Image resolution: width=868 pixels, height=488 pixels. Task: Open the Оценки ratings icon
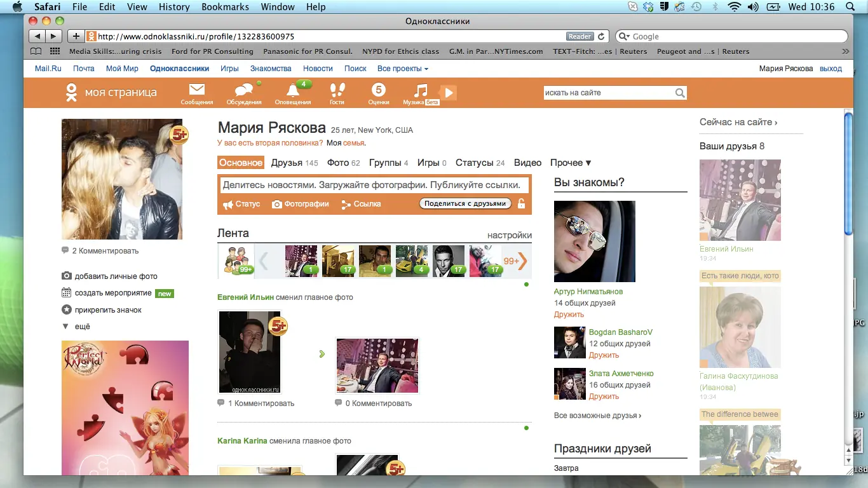(x=379, y=90)
